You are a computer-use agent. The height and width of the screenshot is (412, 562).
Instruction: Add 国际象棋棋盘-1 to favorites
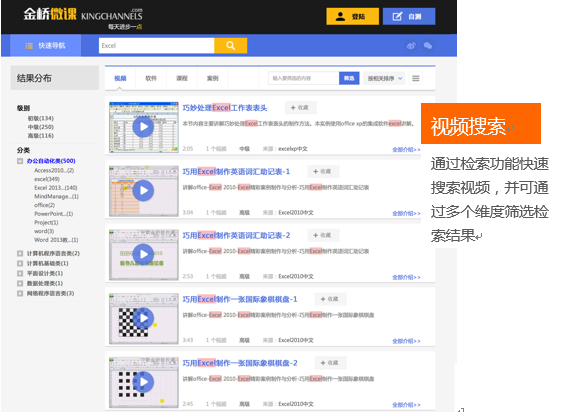pyautogui.click(x=330, y=299)
